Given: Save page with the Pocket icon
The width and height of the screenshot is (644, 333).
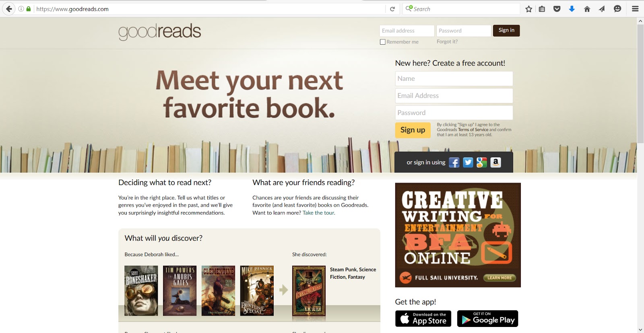Looking at the screenshot, I should [x=557, y=9].
